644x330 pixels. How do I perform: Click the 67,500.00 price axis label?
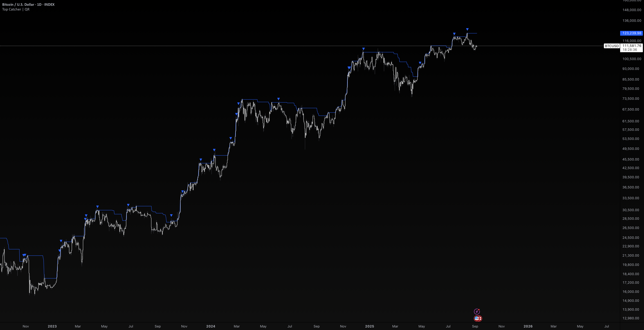pos(631,109)
